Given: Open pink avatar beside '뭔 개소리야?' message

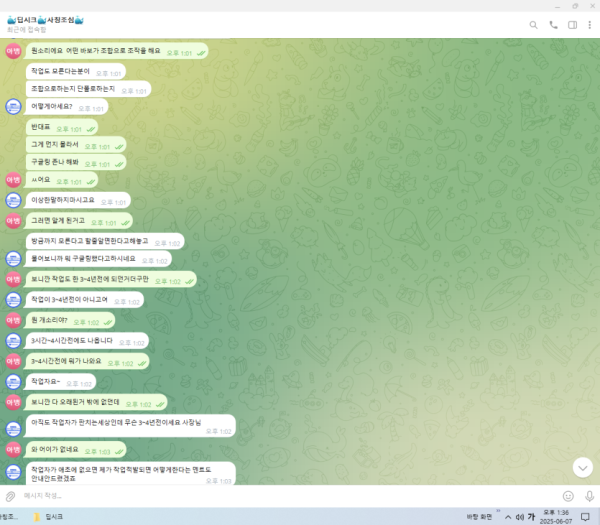Looking at the screenshot, I should tap(13, 320).
